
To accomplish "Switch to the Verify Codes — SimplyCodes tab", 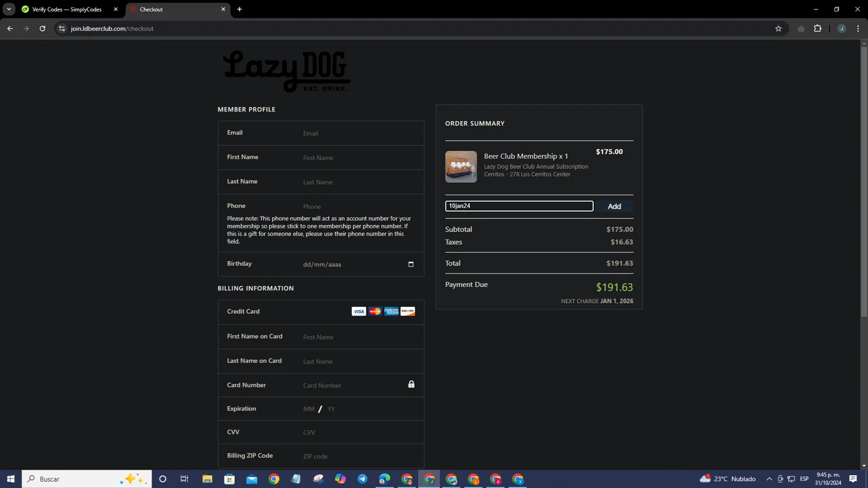I will (x=67, y=9).
